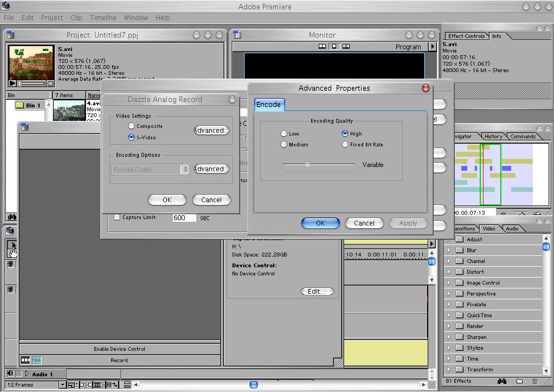554x392 pixels.
Task: Open the Clip menu
Action: pos(76,18)
